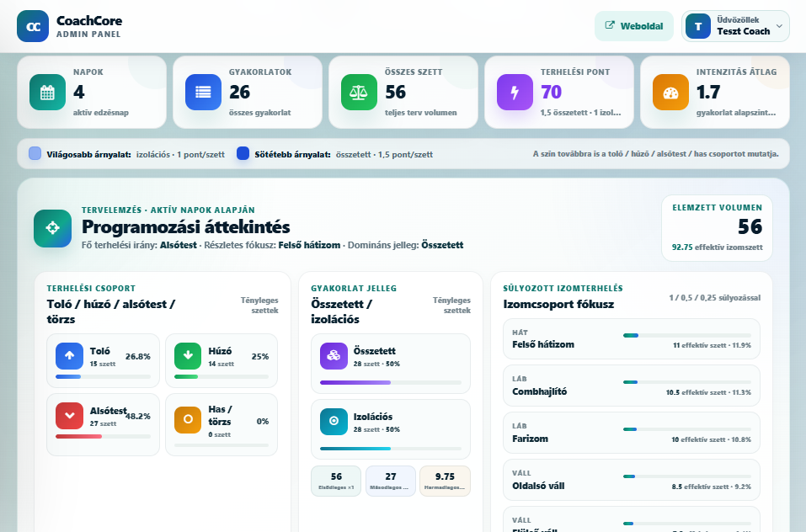Click the Gyakorlatok value 26
The height and width of the screenshot is (532, 806).
tap(239, 92)
